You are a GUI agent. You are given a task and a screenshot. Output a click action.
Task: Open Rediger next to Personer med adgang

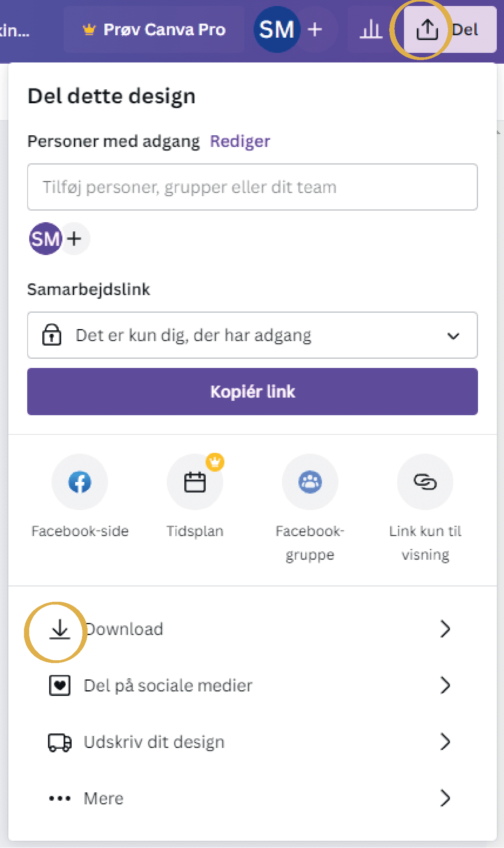(x=239, y=141)
